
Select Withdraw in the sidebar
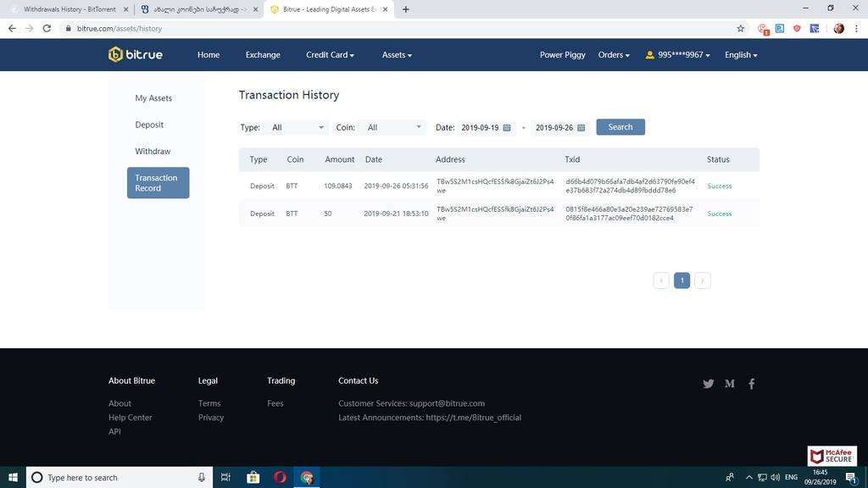(153, 151)
